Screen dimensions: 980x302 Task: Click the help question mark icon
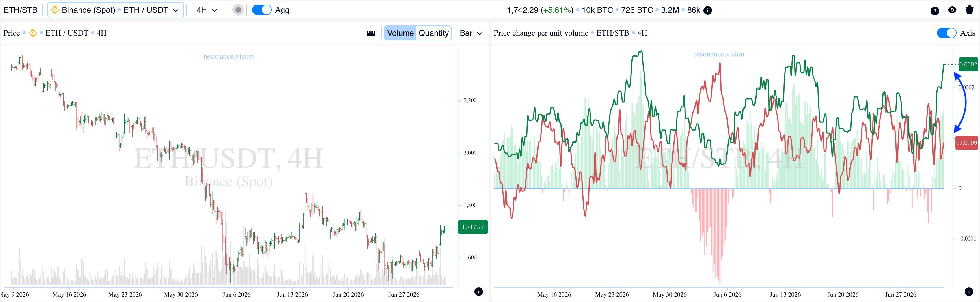[x=935, y=11]
